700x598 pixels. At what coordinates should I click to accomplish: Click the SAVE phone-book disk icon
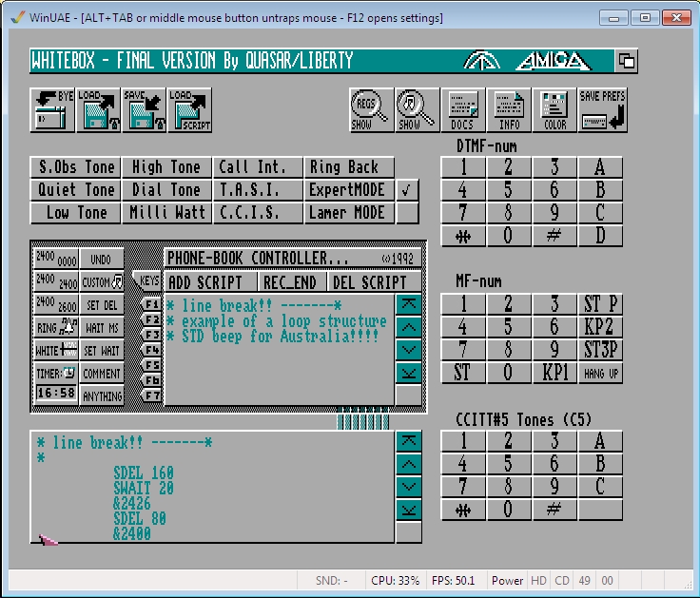click(144, 110)
